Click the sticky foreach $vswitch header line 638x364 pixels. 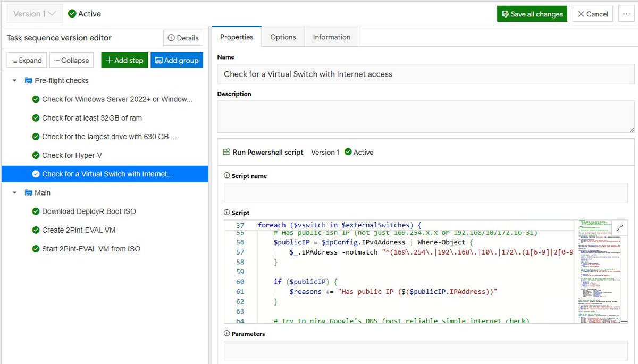click(x=339, y=225)
